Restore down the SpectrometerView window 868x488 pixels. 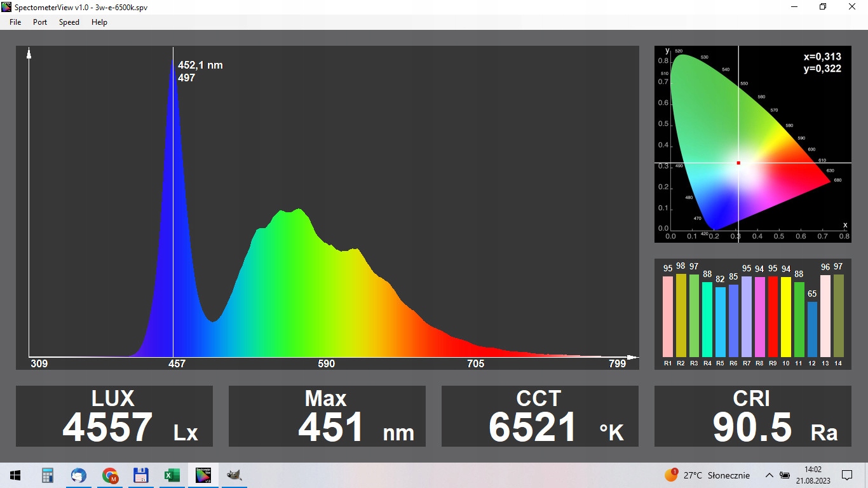coord(823,7)
